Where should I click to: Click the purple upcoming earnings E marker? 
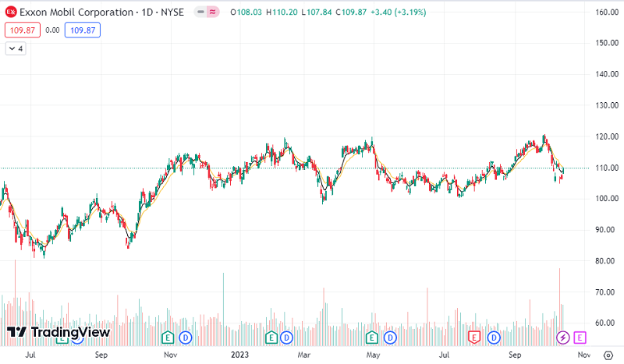(580, 337)
